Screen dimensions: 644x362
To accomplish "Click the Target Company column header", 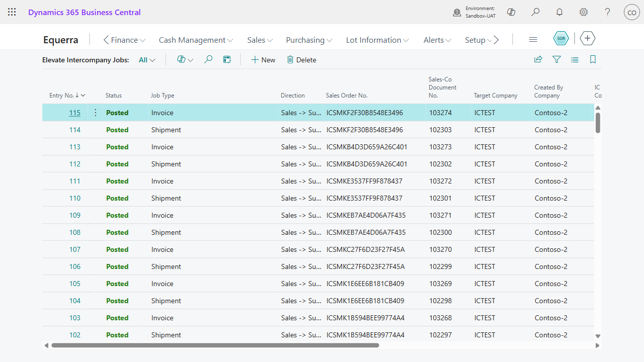I will (x=496, y=96).
